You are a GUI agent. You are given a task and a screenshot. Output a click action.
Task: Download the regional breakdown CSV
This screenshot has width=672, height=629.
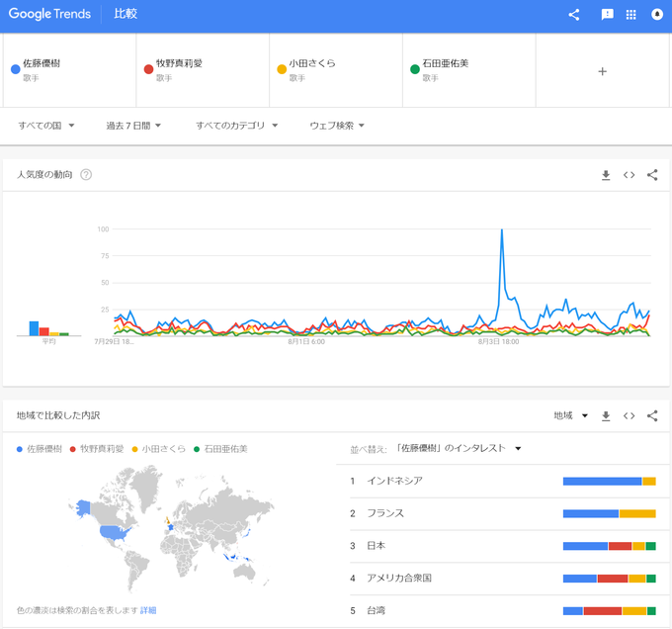click(x=606, y=416)
